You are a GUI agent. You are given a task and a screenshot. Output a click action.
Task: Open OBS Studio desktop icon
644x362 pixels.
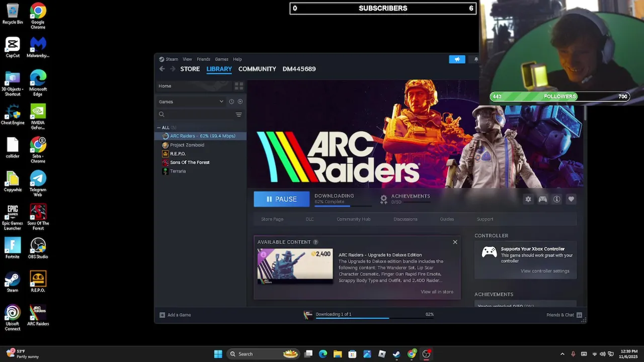[x=38, y=248]
